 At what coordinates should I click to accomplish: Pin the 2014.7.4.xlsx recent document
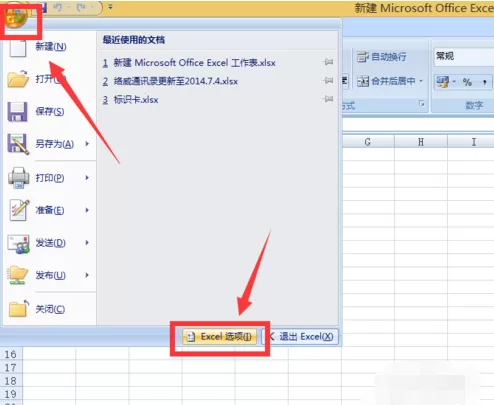[328, 80]
